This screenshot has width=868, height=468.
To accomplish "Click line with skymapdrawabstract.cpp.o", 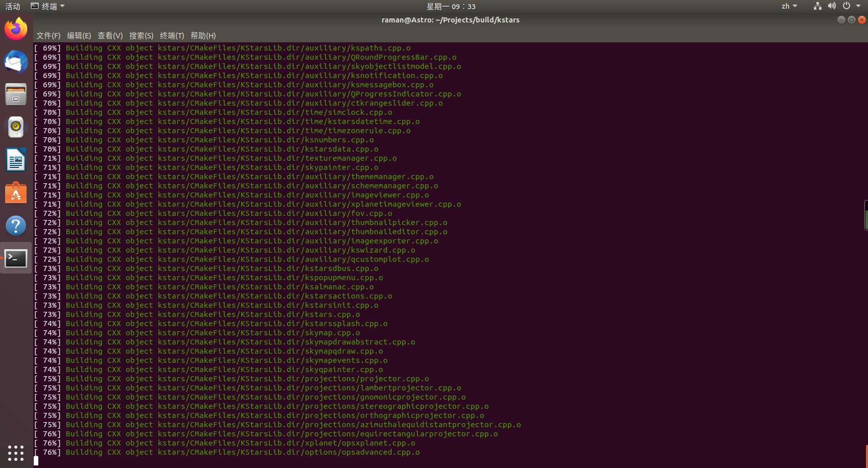I will (x=225, y=342).
